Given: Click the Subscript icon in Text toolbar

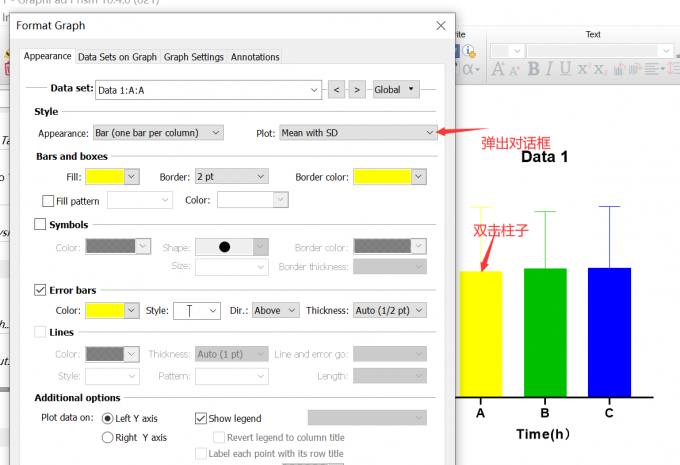Looking at the screenshot, I should click(x=599, y=69).
